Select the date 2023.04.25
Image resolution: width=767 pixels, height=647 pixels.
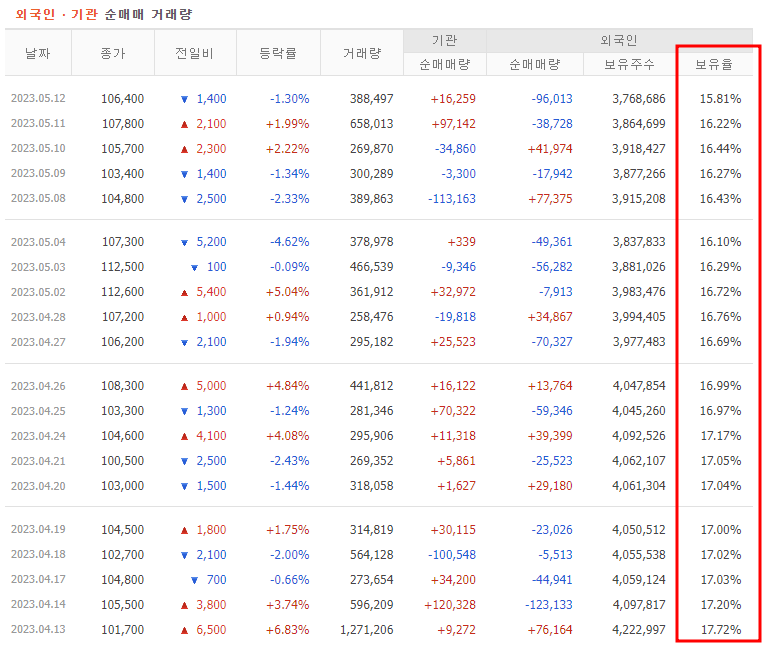38,411
